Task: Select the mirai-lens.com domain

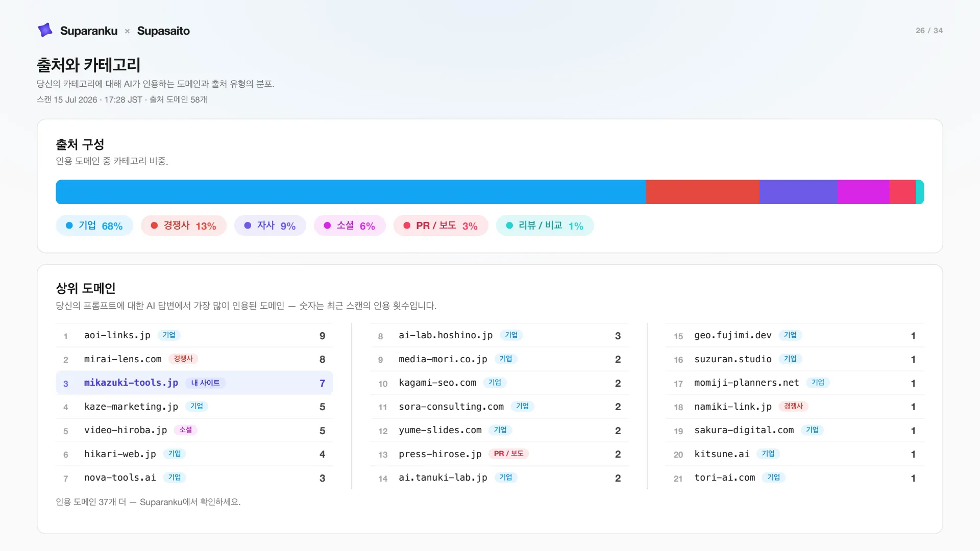Action: coord(122,359)
